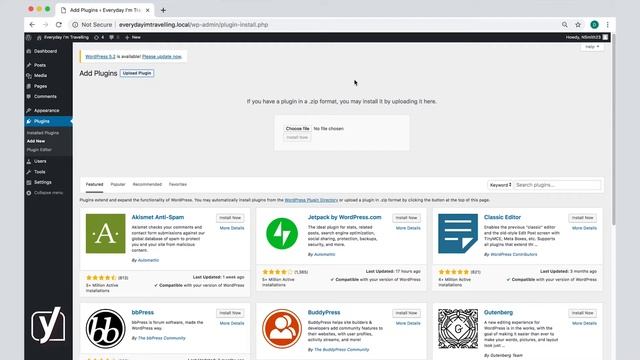This screenshot has width=640, height=360.
Task: Reload the page
Action: click(x=59, y=24)
